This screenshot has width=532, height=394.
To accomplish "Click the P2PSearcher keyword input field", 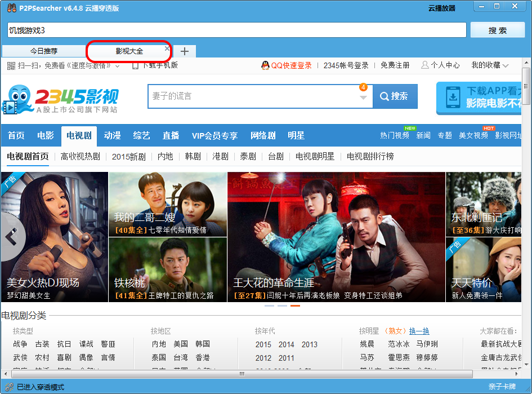I will pyautogui.click(x=236, y=30).
